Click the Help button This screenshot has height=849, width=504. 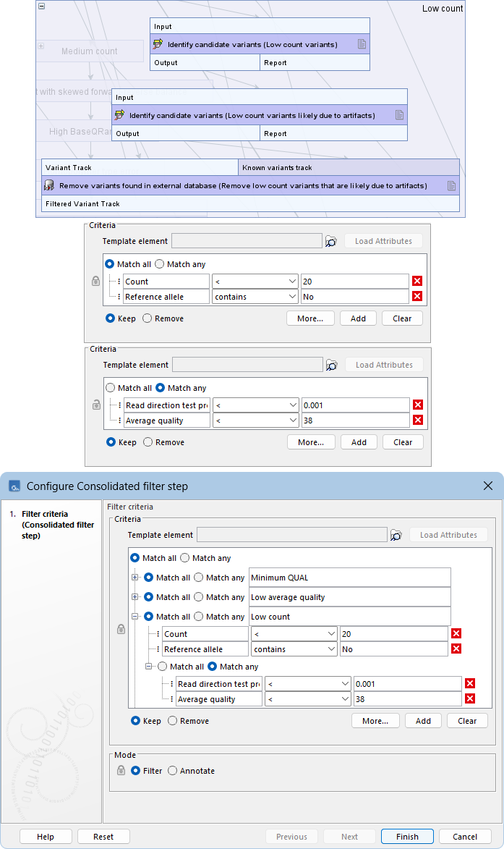click(46, 837)
